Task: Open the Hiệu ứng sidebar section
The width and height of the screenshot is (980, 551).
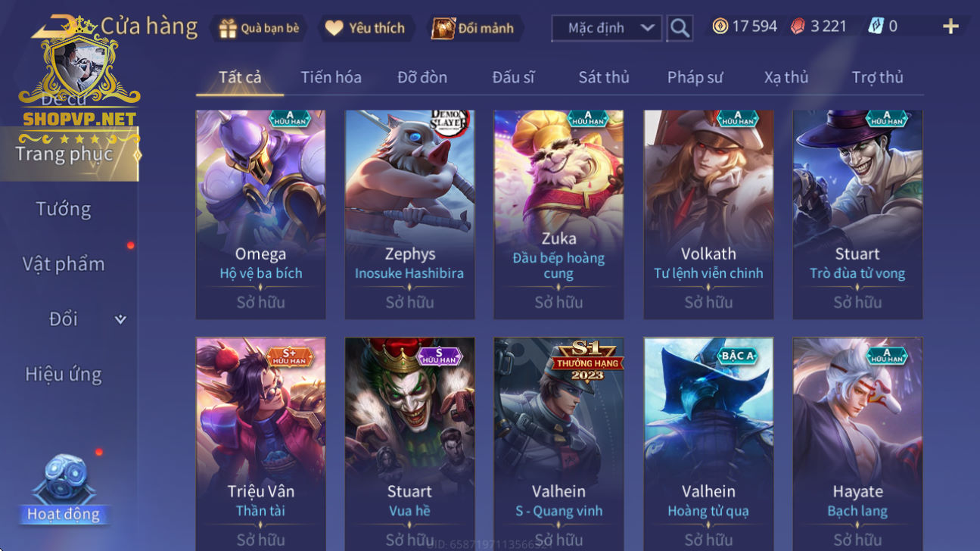Action: [x=64, y=374]
